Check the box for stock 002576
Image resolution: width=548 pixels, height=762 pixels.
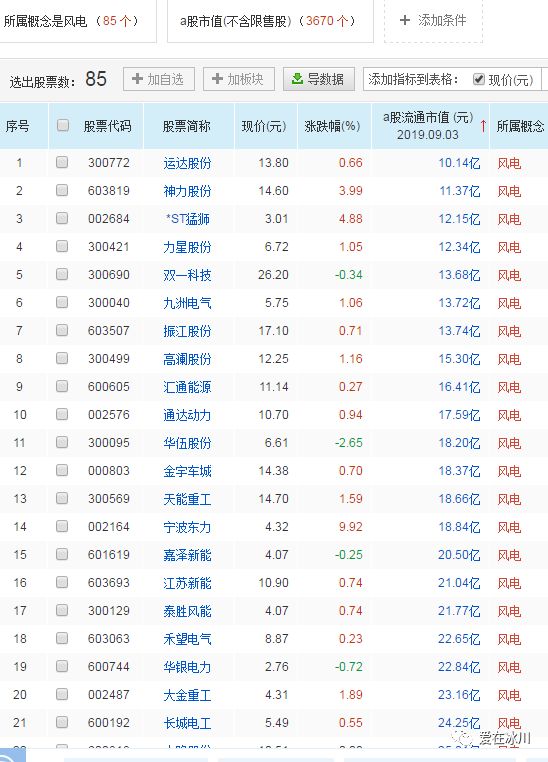(62, 414)
